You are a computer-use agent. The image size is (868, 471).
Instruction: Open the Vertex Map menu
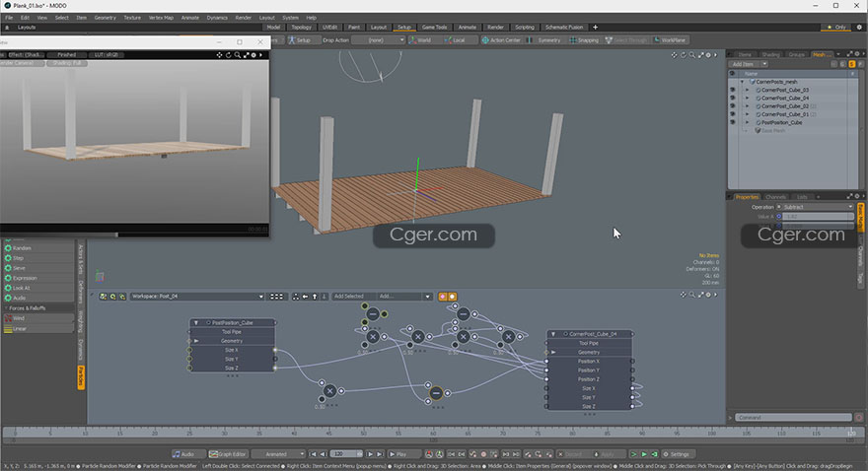(x=161, y=18)
